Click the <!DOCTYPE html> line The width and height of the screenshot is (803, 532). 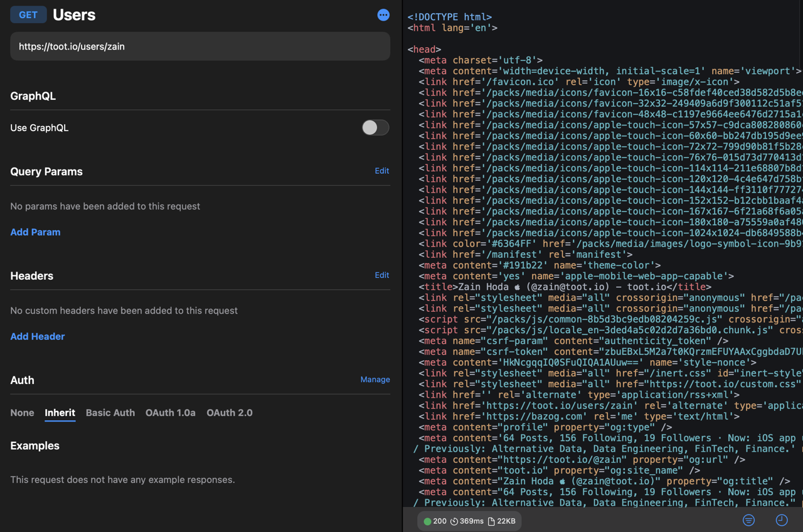click(x=450, y=17)
